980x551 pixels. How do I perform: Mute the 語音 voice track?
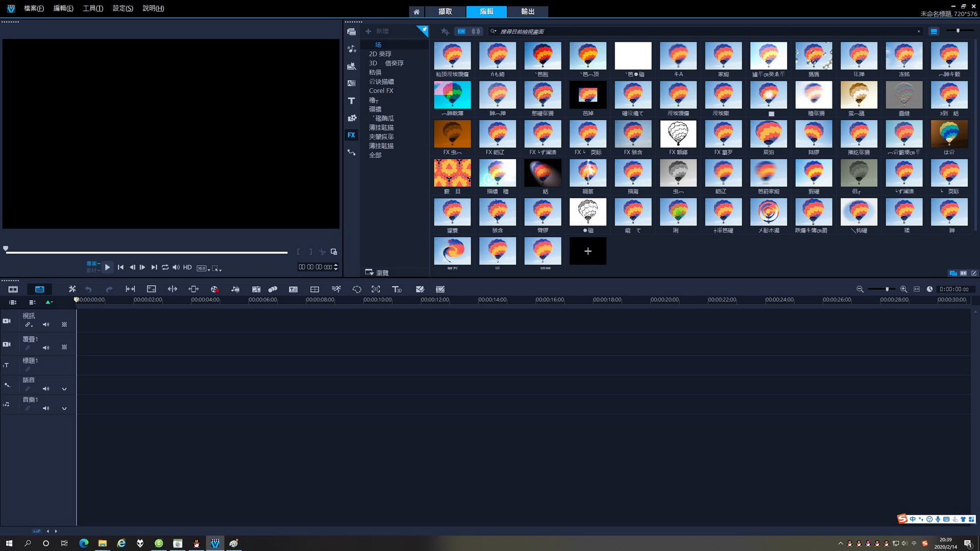click(46, 389)
